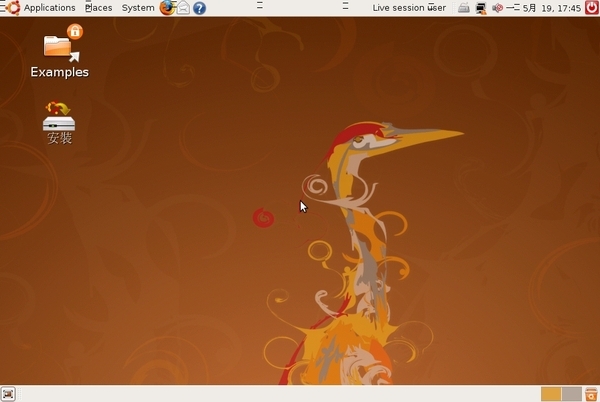Click the Live session user switcher

pos(409,8)
